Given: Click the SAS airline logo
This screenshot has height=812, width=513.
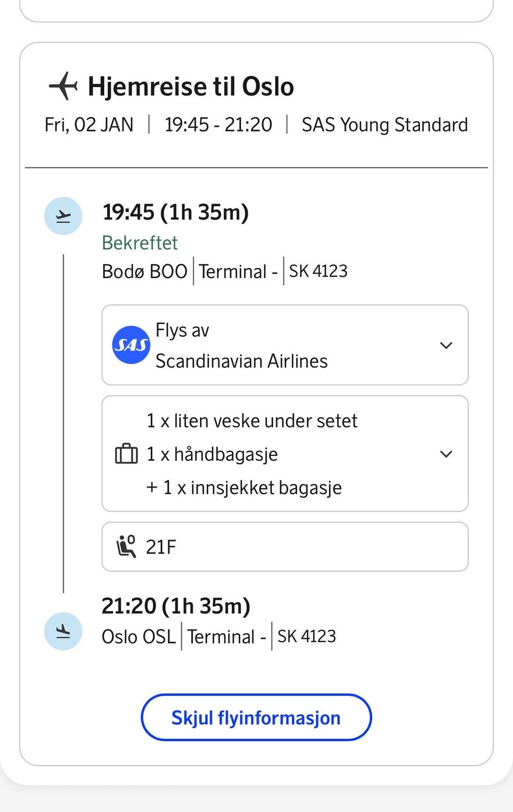Looking at the screenshot, I should [131, 345].
